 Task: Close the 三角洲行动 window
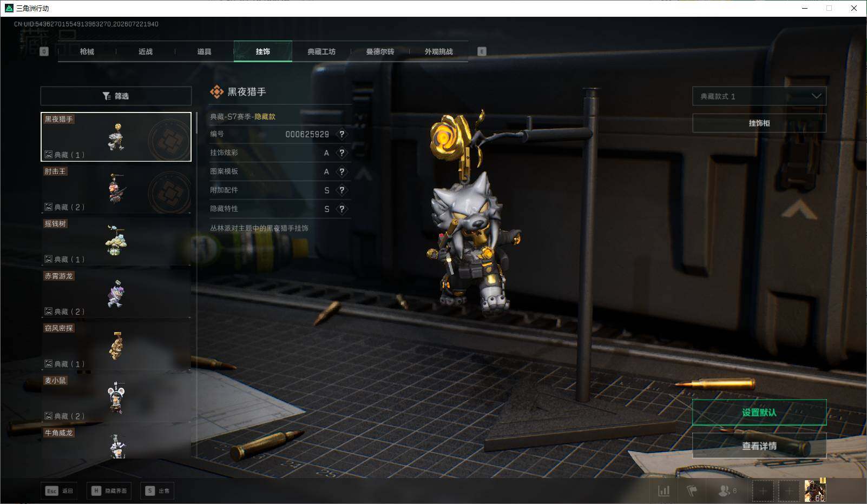pyautogui.click(x=854, y=8)
